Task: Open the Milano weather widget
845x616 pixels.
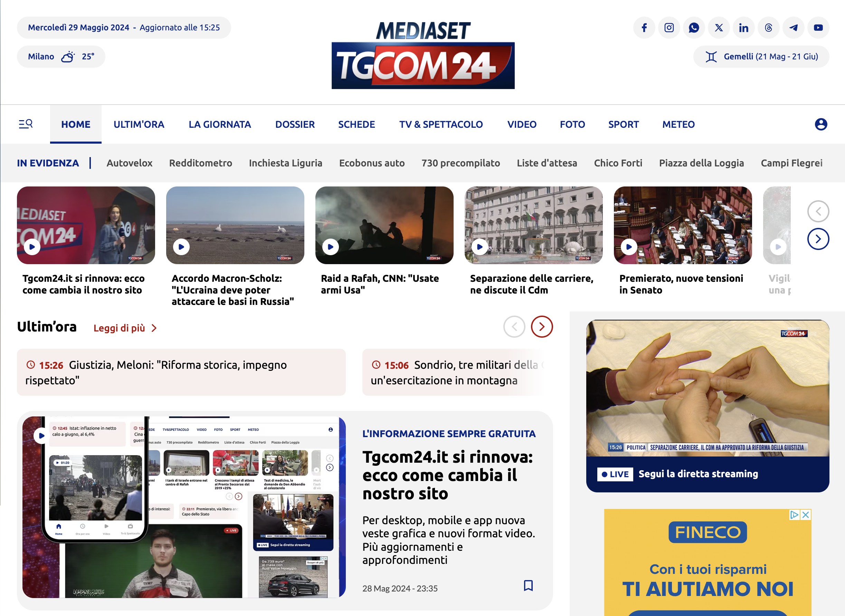Action: point(61,57)
